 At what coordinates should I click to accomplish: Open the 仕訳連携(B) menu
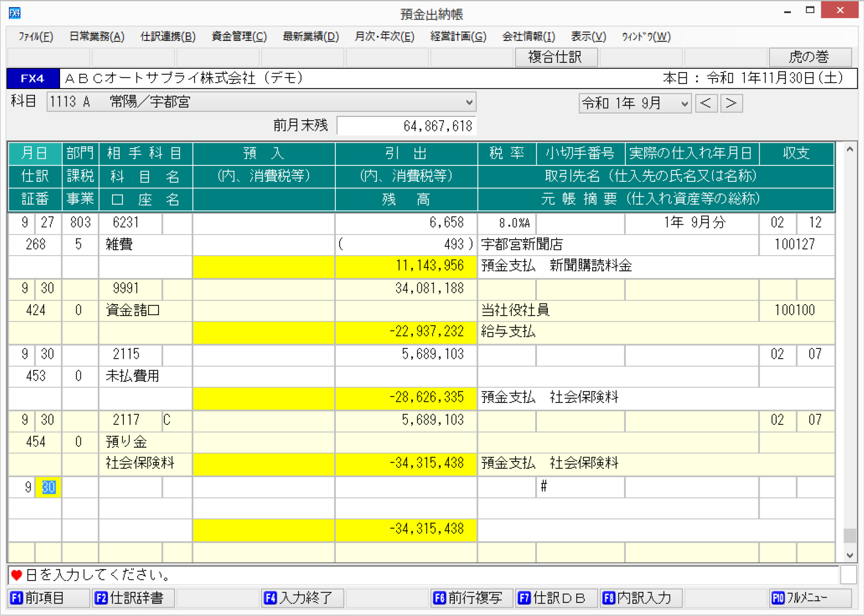168,37
